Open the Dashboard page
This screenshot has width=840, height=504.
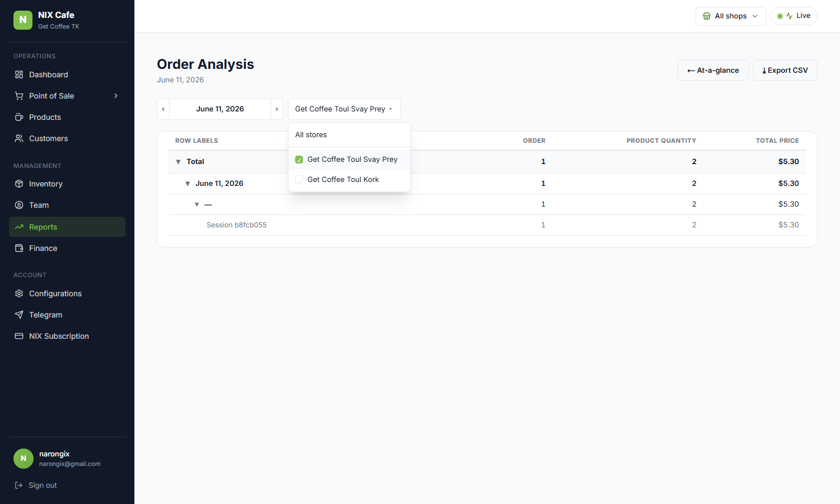click(x=67, y=74)
